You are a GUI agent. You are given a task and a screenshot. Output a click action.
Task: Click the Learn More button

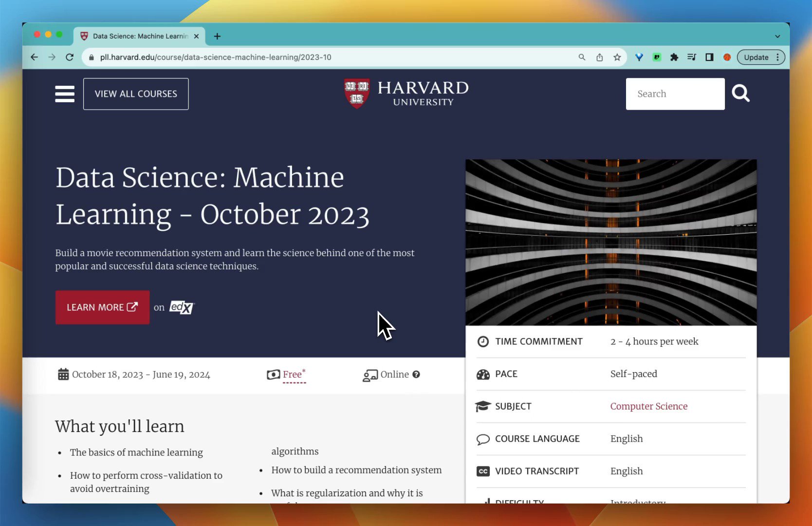[x=102, y=307]
